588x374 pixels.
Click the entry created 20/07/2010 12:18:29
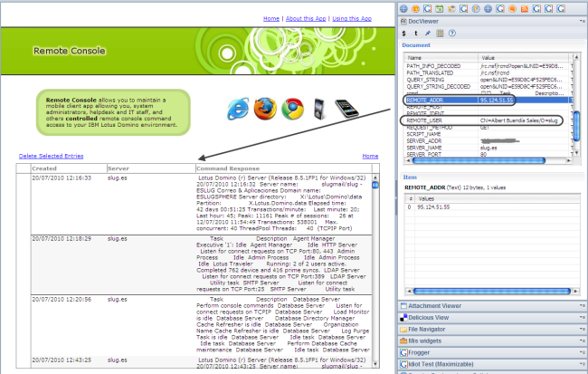pyautogui.click(x=201, y=264)
